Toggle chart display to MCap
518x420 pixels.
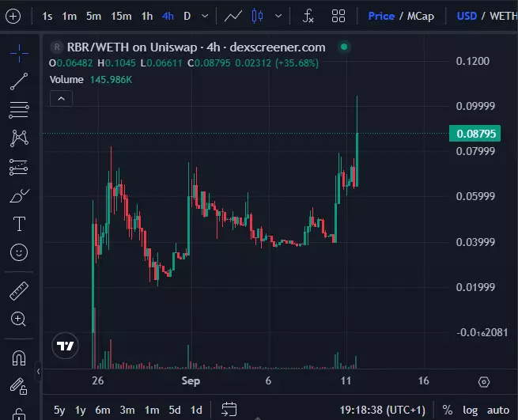[x=420, y=16]
